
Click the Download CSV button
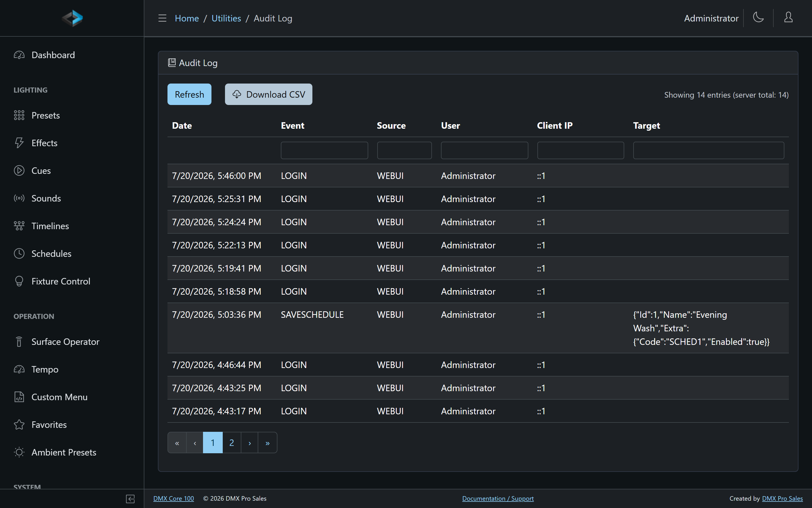268,95
